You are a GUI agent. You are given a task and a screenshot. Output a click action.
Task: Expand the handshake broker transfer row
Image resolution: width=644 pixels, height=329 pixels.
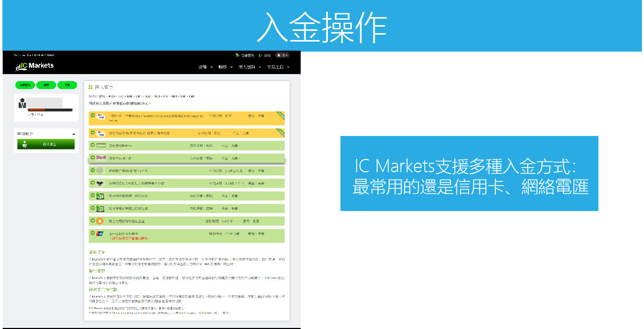pyautogui.click(x=93, y=183)
